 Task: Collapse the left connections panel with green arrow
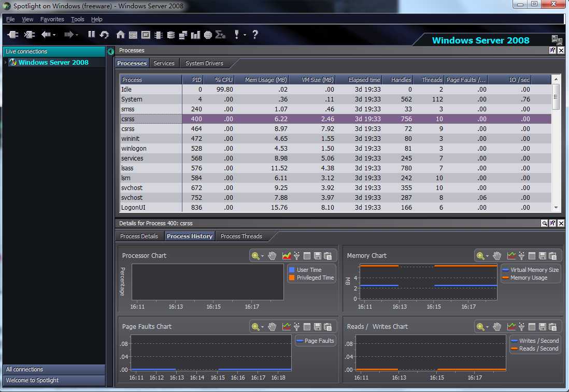111,51
